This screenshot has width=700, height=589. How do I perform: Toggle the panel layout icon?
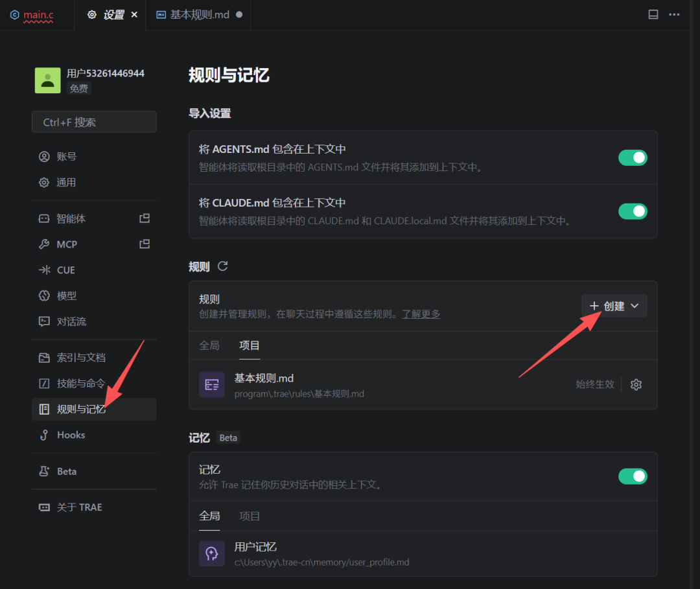[x=653, y=15]
